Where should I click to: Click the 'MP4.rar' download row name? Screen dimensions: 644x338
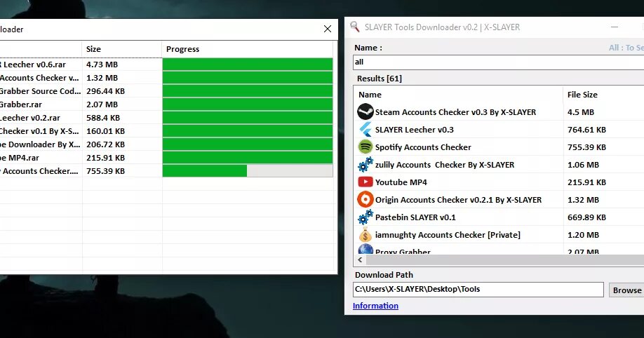pyautogui.click(x=20, y=158)
